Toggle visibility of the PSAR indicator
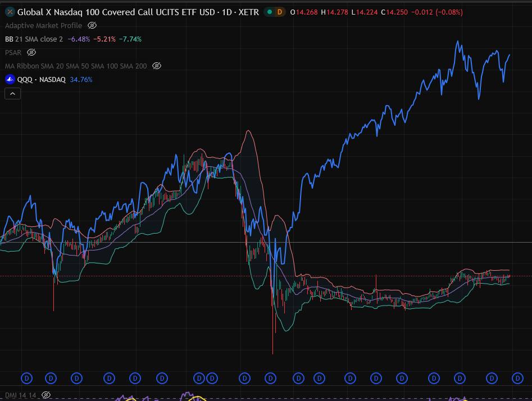 tap(31, 52)
